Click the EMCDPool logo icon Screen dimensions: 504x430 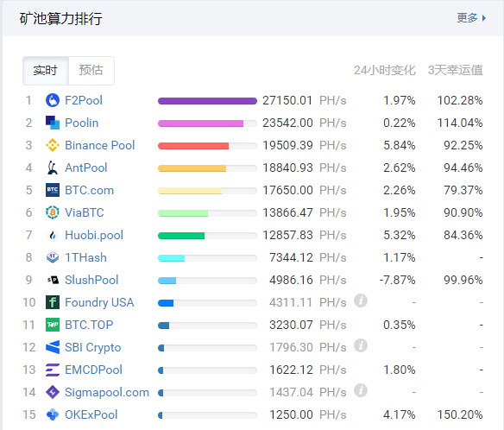[x=53, y=370]
